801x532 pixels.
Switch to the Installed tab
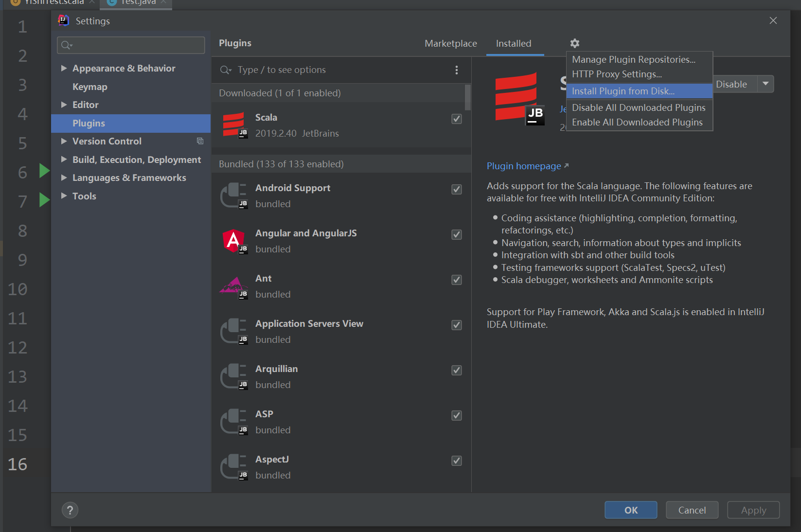coord(514,43)
